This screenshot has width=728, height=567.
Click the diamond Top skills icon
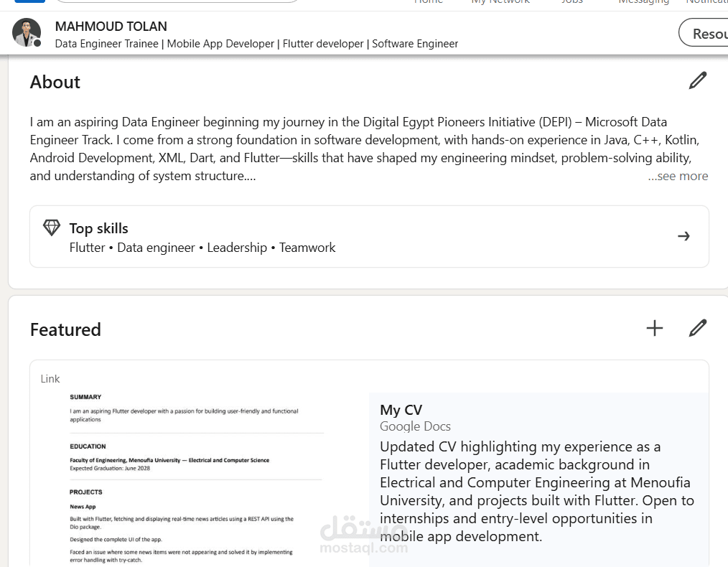click(x=52, y=228)
